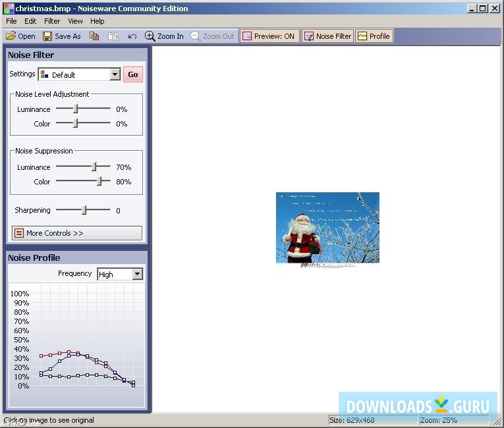Click the noise profile graph
The height and width of the screenshot is (428, 504).
point(77,346)
